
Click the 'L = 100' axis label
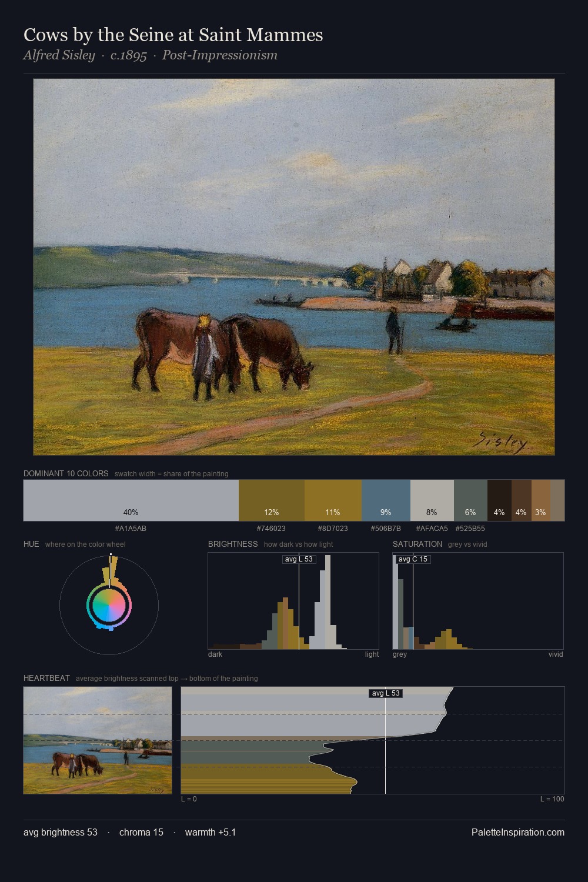[552, 799]
